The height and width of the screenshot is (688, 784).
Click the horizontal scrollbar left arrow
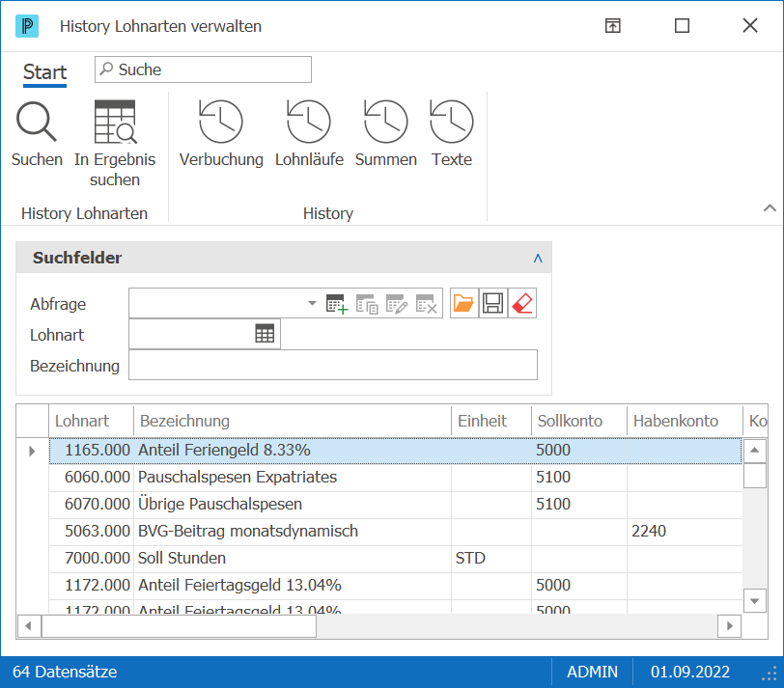tap(29, 625)
